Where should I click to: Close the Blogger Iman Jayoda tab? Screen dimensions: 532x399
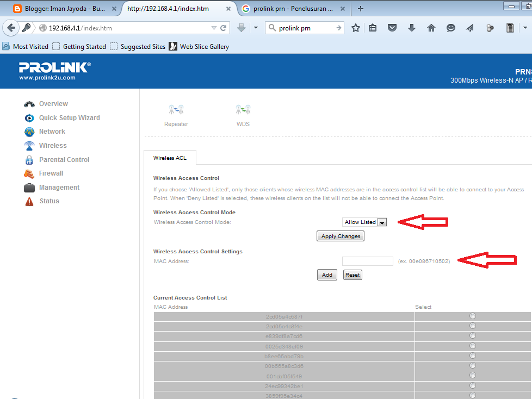point(114,9)
